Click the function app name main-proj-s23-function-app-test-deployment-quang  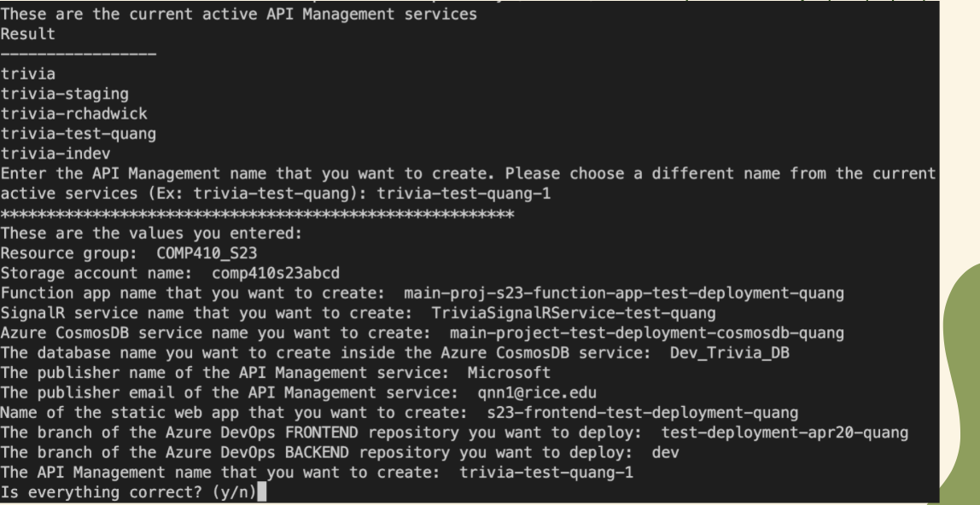[624, 293]
